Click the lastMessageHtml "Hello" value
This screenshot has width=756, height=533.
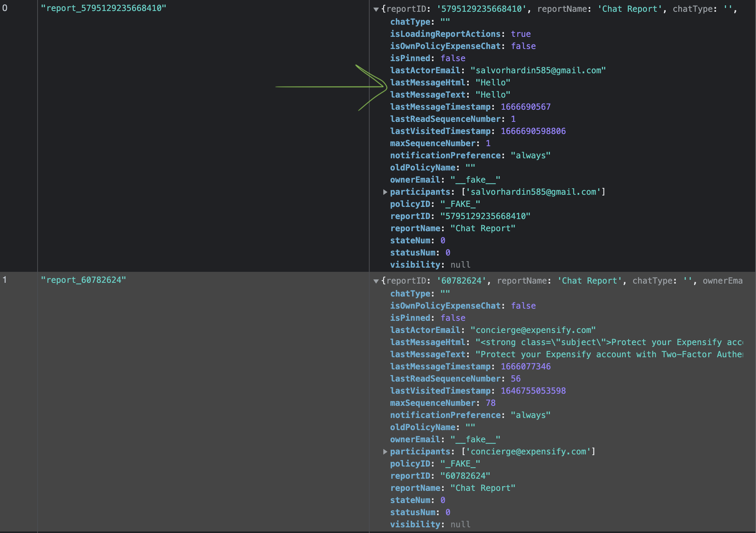pyautogui.click(x=493, y=82)
